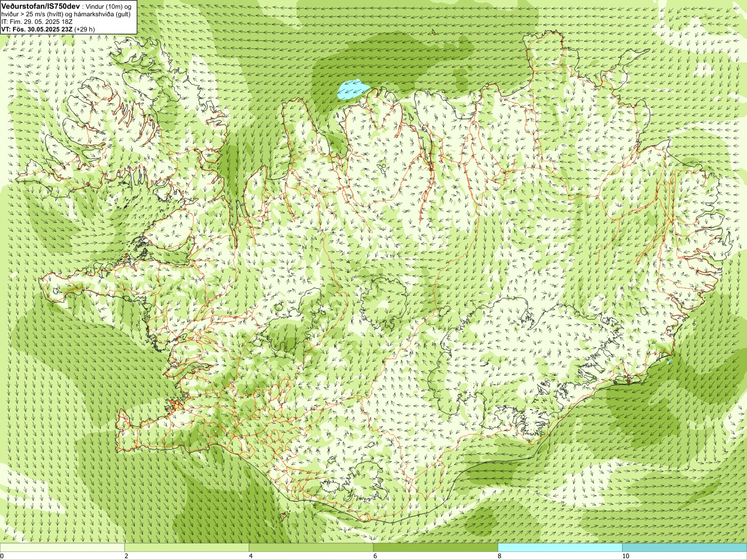
Task: Click the teal legend swatch above 10 m/s
Action: pyautogui.click(x=684, y=548)
